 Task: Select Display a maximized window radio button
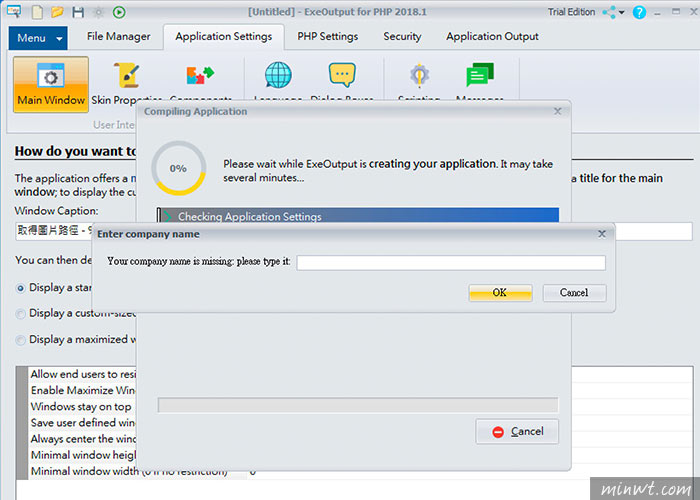click(20, 340)
